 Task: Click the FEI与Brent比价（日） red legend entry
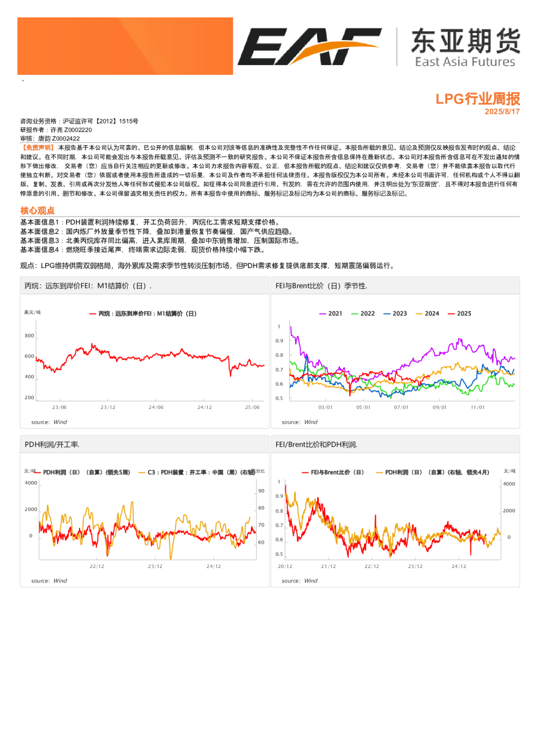pyautogui.click(x=333, y=472)
